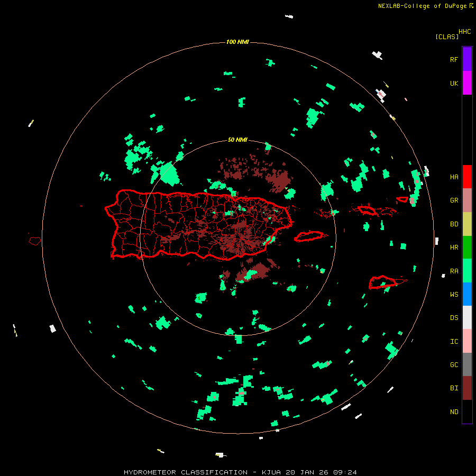Select the GC gray legend swatch
The width and height of the screenshot is (476, 476).
[467, 364]
